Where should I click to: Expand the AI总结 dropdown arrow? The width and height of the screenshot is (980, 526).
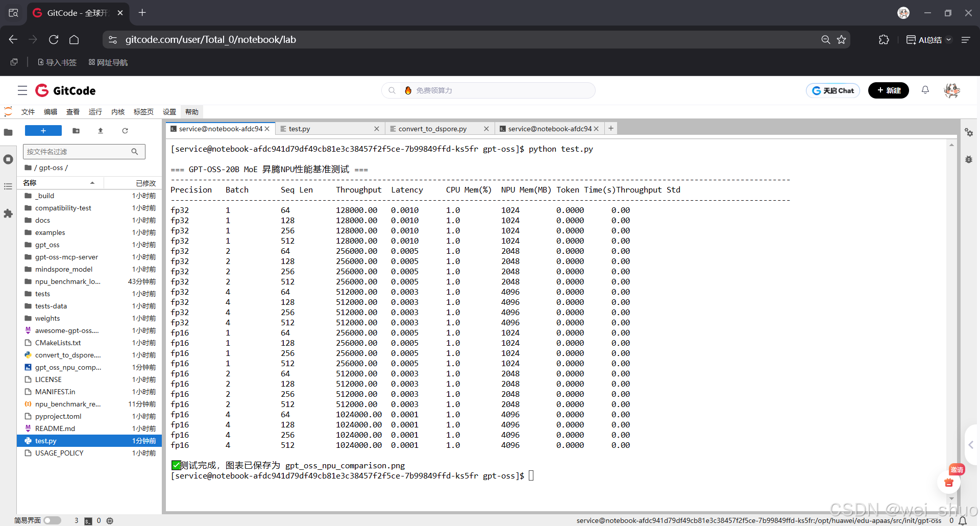(x=949, y=40)
